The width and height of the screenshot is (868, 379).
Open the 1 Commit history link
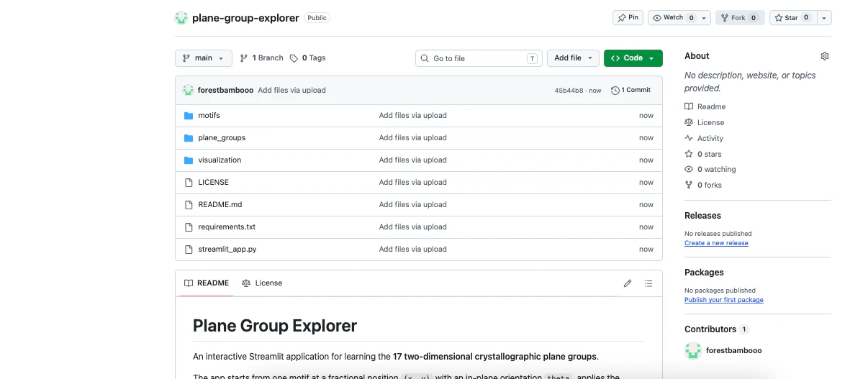[630, 91]
